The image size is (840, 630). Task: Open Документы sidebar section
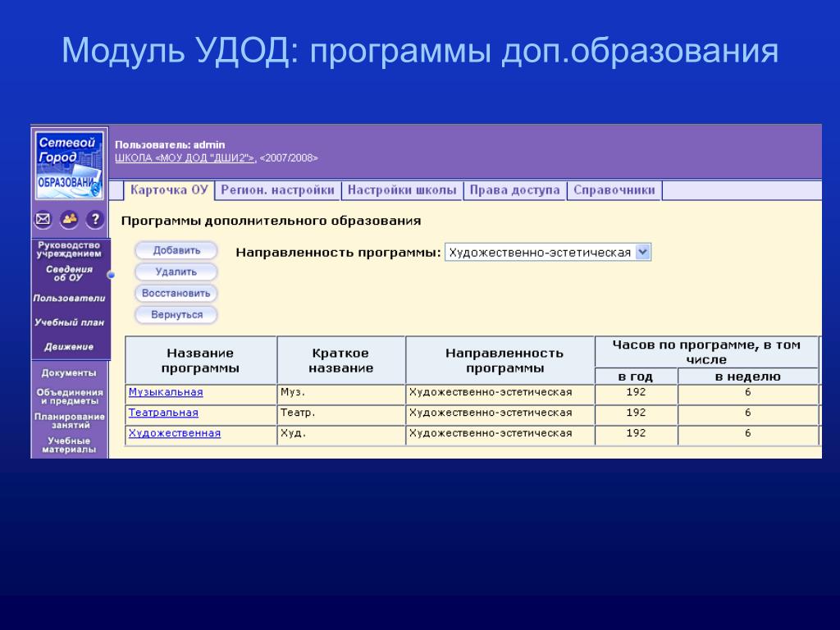69,372
